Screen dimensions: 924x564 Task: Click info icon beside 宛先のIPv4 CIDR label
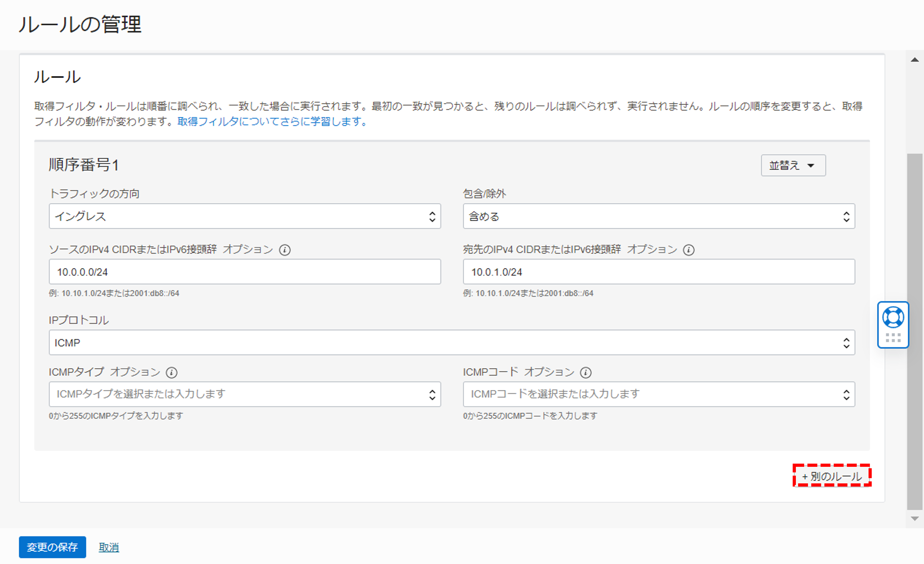pyautogui.click(x=688, y=250)
